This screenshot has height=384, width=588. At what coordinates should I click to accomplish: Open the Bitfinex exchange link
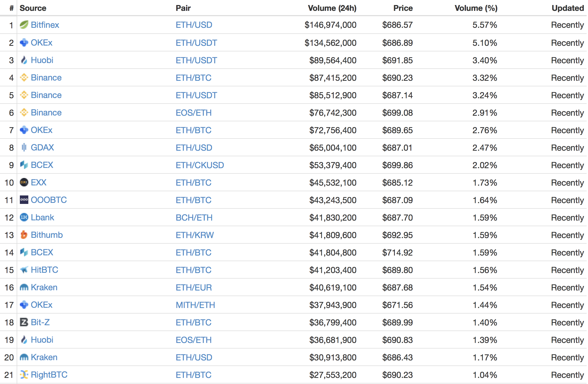pos(45,25)
